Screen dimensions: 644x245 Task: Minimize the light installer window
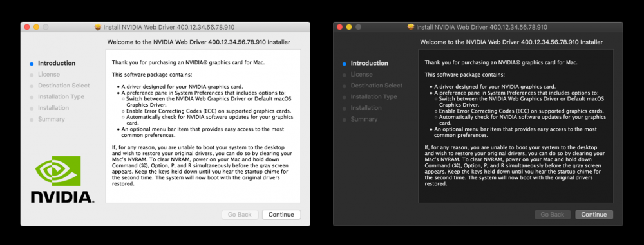pos(36,27)
